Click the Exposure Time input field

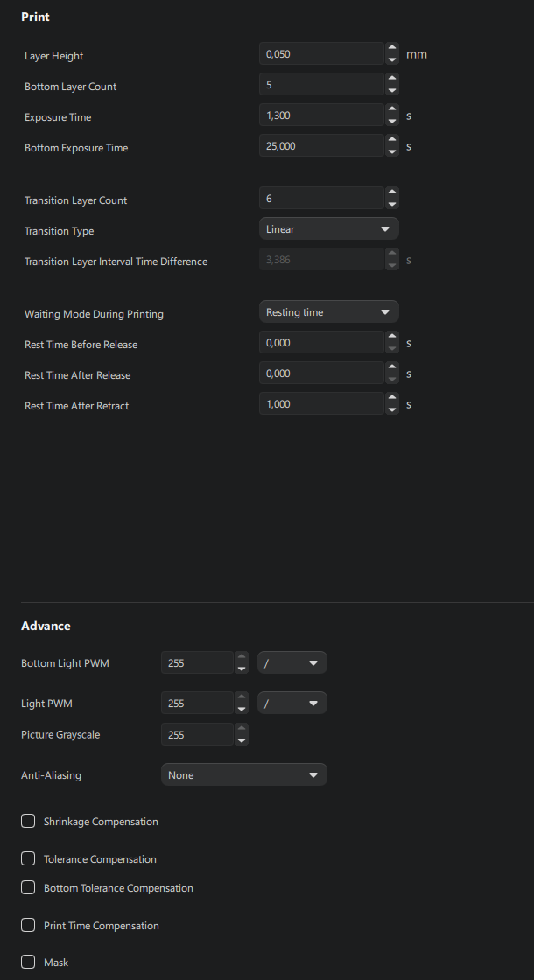(x=322, y=115)
